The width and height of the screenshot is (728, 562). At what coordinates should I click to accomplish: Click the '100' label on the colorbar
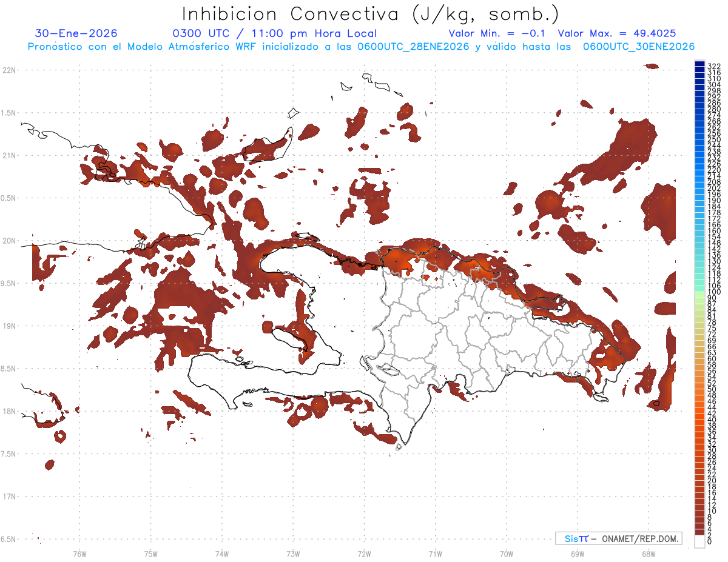click(x=713, y=293)
